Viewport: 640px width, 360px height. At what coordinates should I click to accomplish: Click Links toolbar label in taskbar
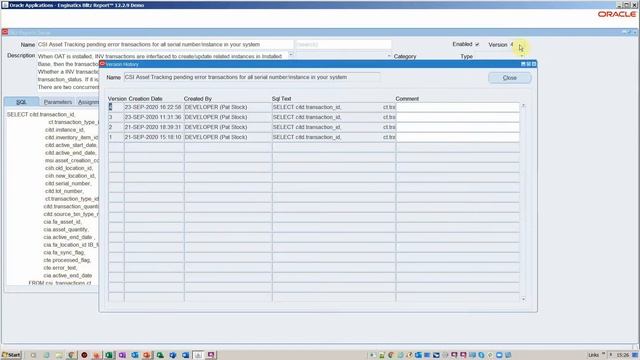(593, 355)
